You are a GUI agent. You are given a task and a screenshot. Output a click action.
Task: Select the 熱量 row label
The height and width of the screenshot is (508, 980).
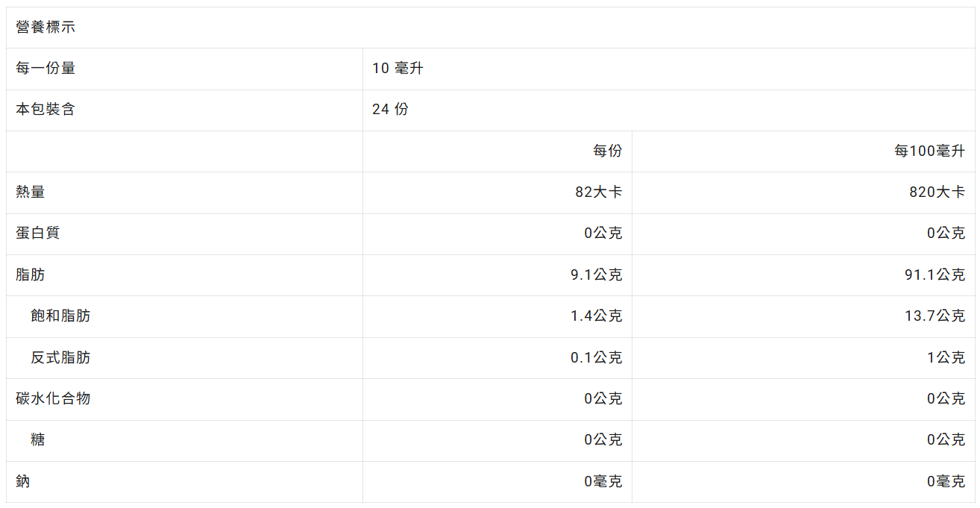coord(31,192)
